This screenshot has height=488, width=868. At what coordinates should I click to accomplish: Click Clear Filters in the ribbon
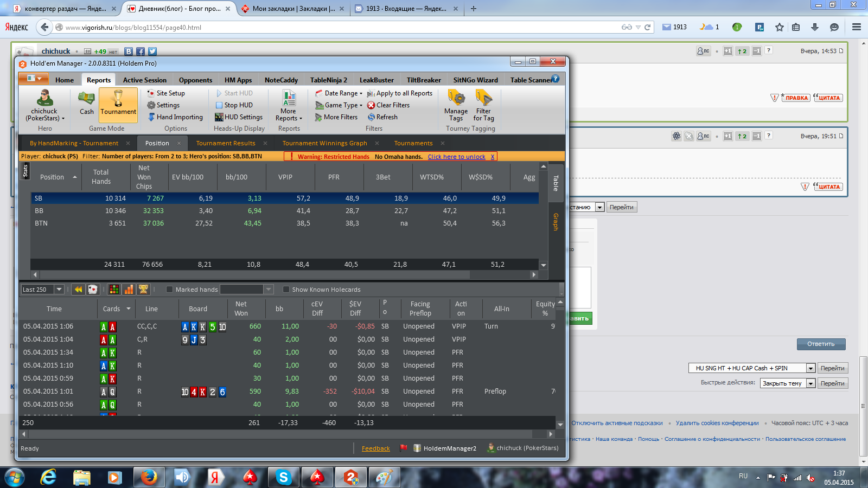[x=388, y=105]
